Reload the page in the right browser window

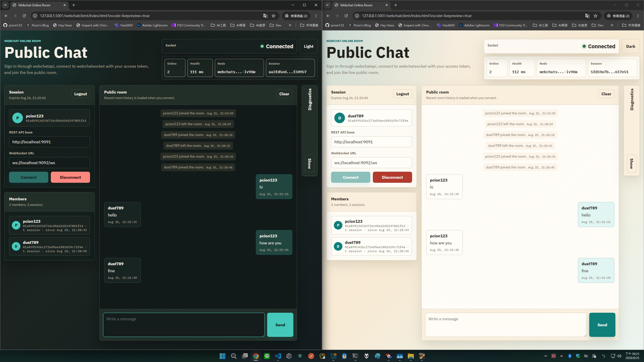point(346,16)
